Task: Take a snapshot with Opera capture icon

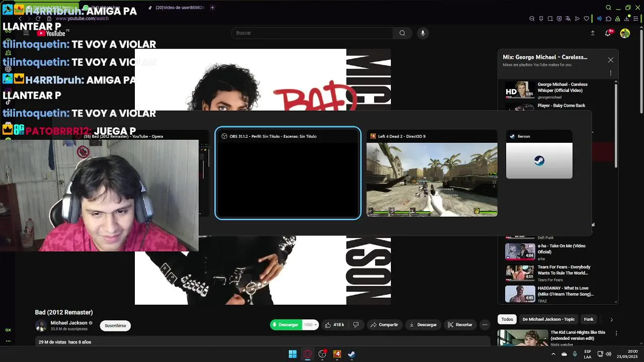Action: click(x=550, y=19)
